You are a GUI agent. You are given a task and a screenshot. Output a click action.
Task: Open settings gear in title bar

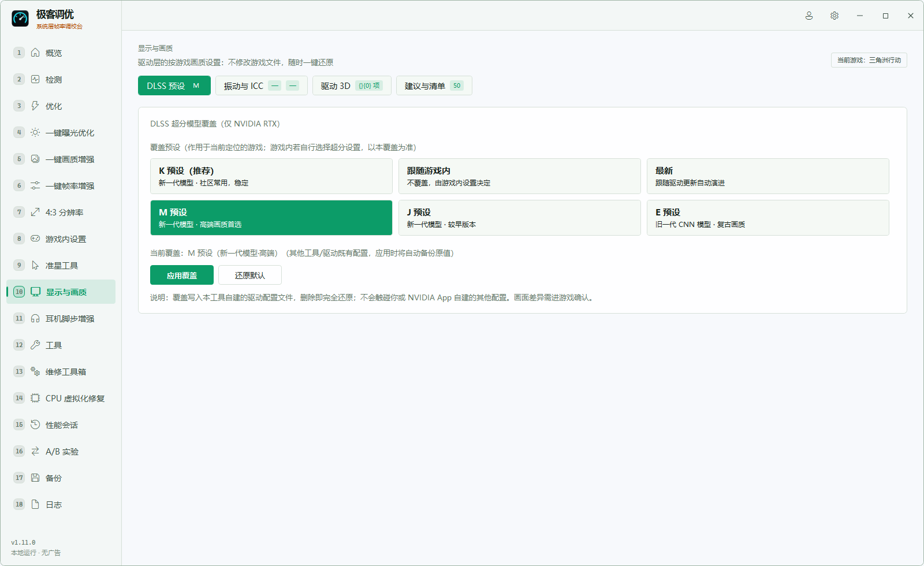(834, 16)
